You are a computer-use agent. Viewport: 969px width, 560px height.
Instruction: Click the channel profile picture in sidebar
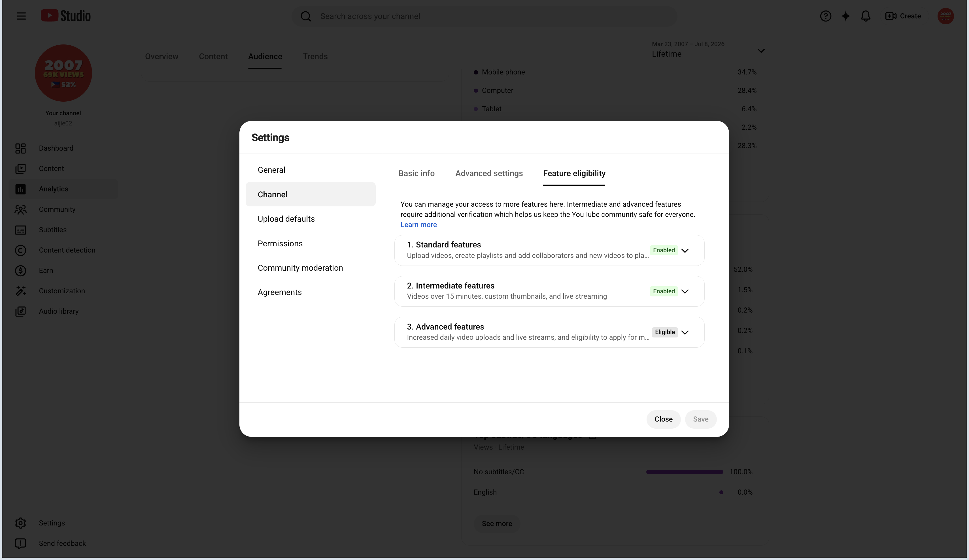coord(63,73)
